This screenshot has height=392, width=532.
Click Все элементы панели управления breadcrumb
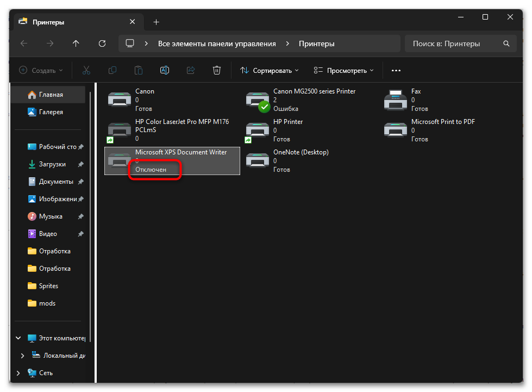(217, 43)
